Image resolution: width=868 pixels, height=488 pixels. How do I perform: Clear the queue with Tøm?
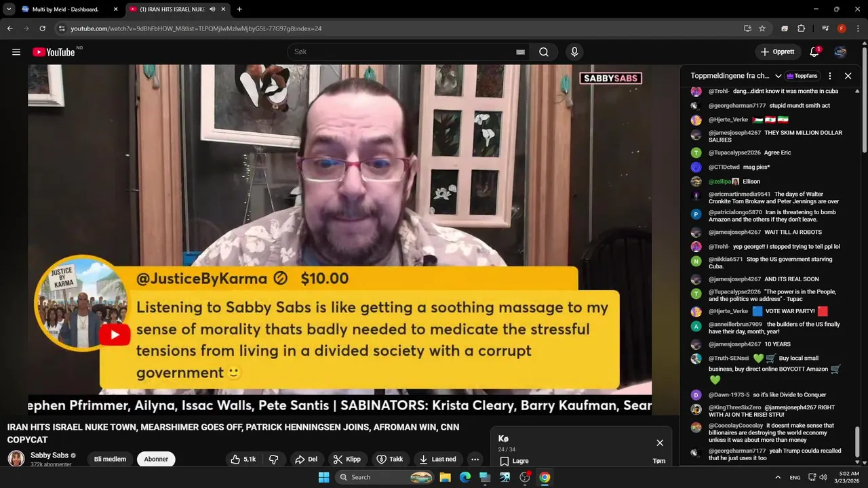658,461
